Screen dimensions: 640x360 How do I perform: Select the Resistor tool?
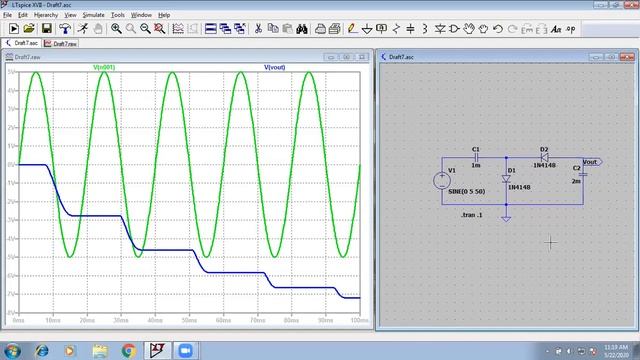[396, 29]
